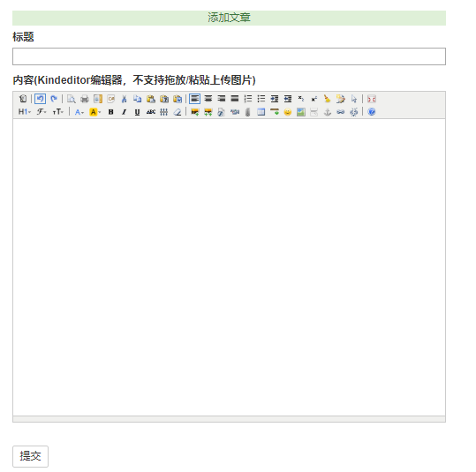Viewport: 476px width, 472px height.
Task: Remove formatting with the eraser icon
Action: pos(178,112)
